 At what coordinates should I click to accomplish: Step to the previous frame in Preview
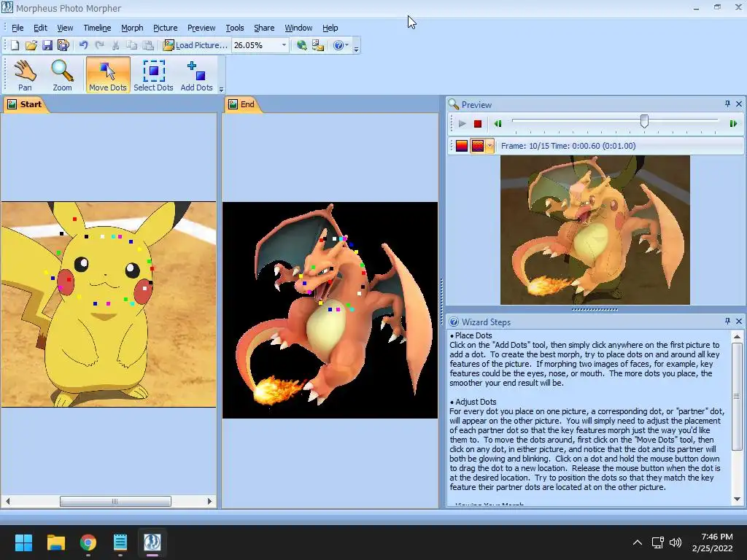[x=498, y=124]
